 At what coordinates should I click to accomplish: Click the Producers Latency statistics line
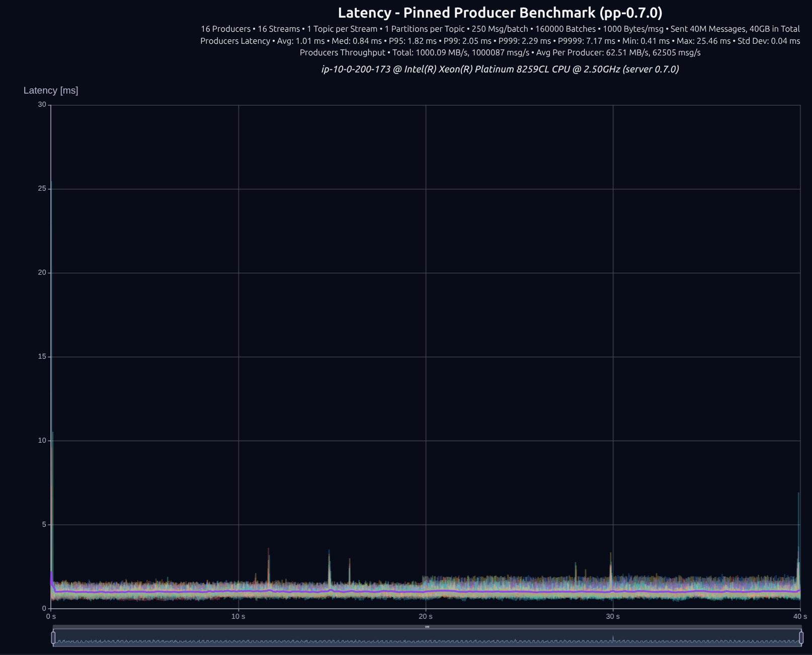500,41
